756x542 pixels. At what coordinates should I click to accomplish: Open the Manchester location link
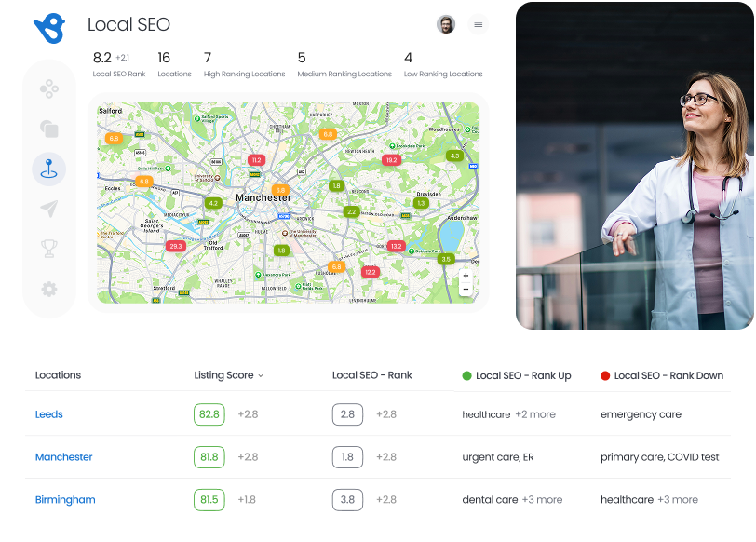pyautogui.click(x=63, y=456)
